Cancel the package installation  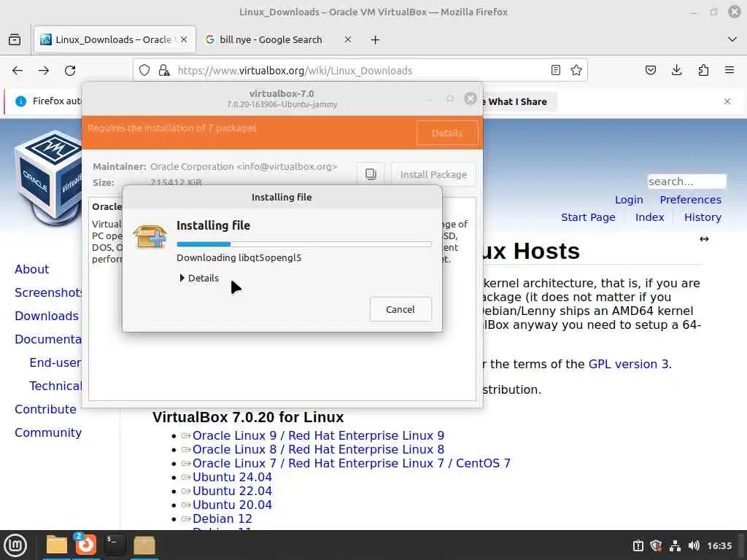[400, 309]
